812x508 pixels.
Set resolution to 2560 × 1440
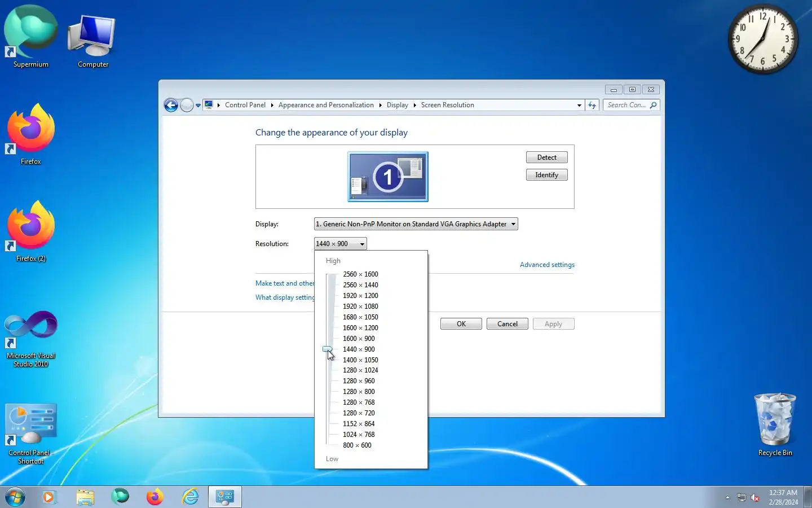pyautogui.click(x=360, y=285)
